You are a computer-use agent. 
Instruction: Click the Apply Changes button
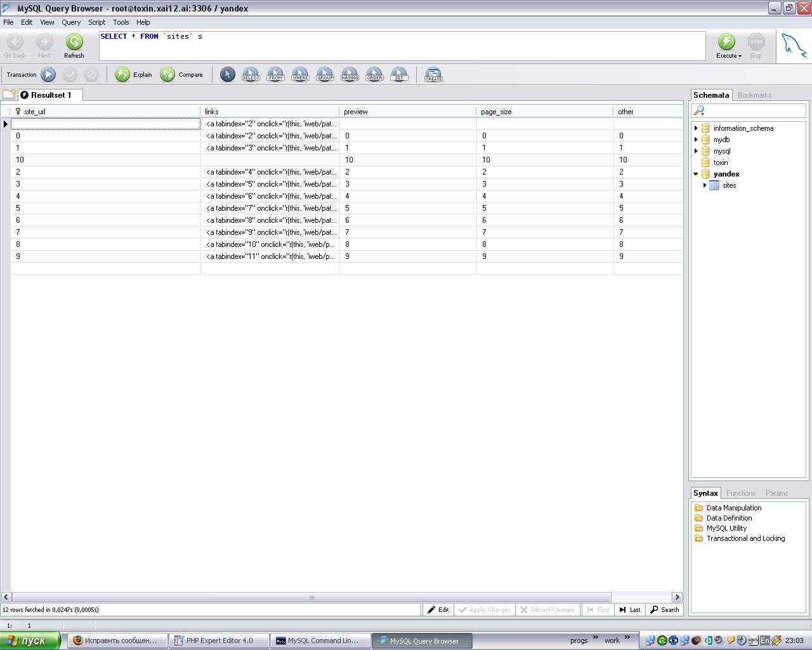tap(485, 610)
